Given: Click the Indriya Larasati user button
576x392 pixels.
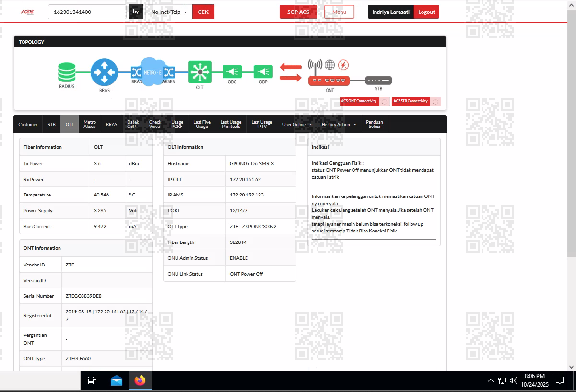Looking at the screenshot, I should click(x=391, y=12).
